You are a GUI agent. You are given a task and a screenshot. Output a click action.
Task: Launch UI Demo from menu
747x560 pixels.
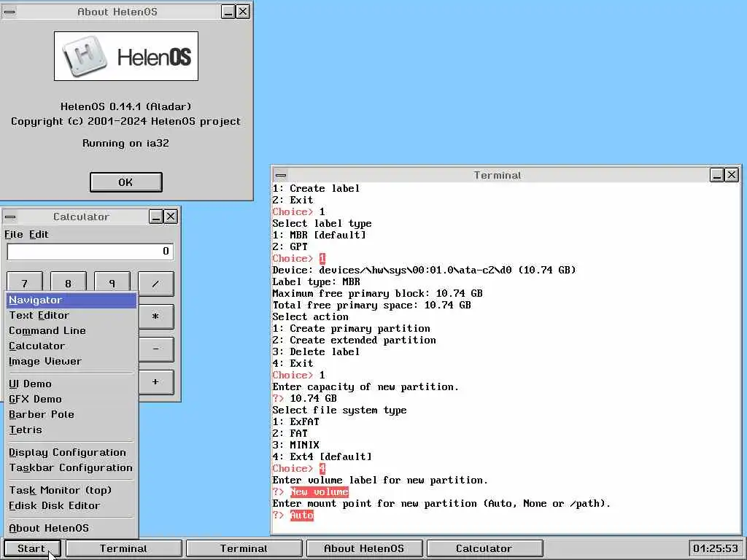71,384
